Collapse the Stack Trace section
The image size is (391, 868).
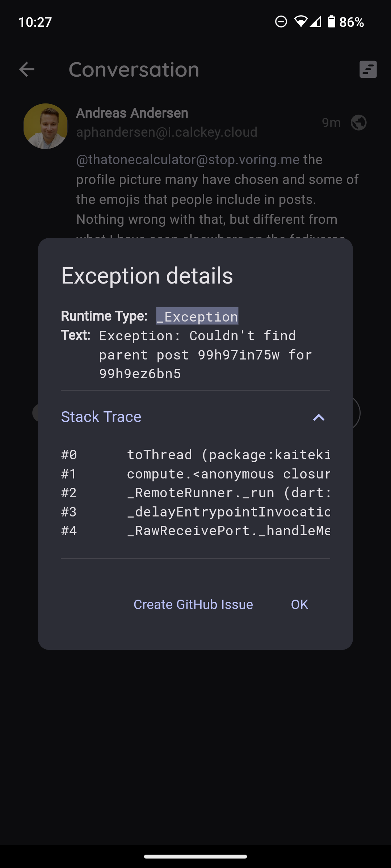point(319,417)
